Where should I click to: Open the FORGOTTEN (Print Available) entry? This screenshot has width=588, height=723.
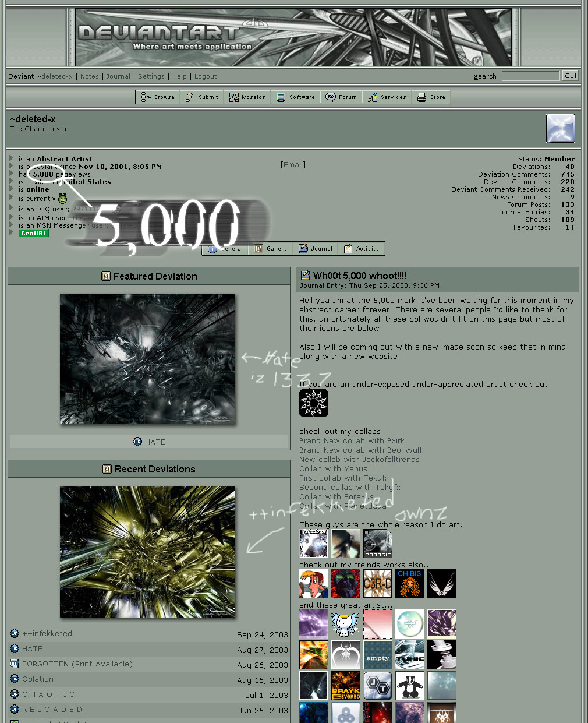pyautogui.click(x=77, y=664)
